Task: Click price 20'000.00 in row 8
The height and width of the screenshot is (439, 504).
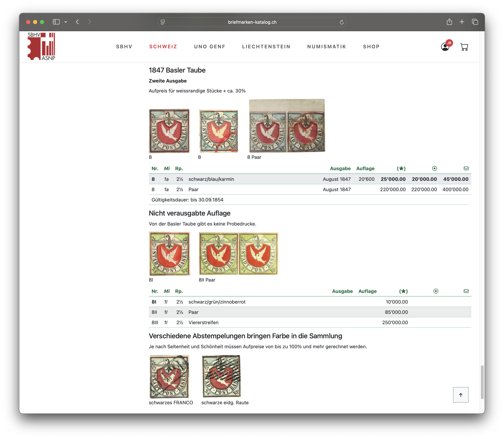Action: click(424, 179)
